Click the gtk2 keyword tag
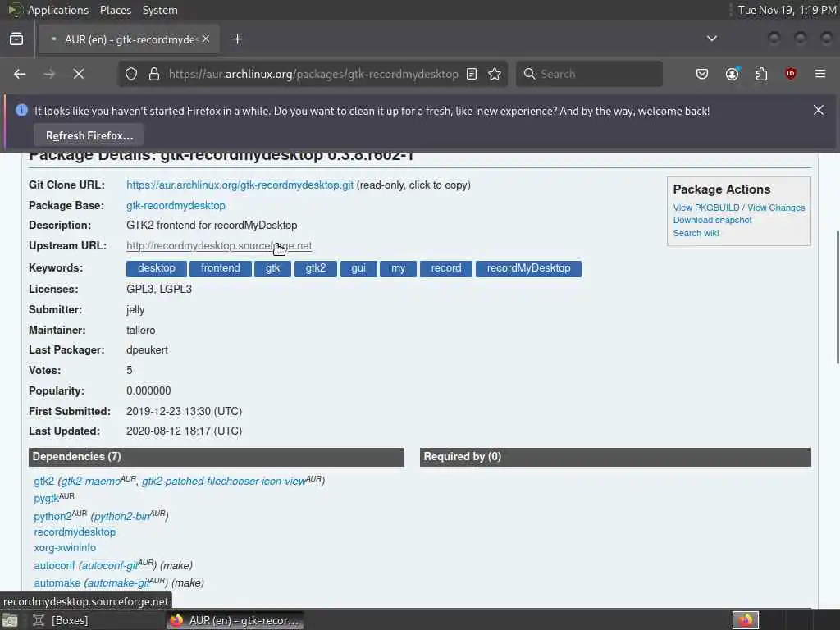Viewport: 840px width, 630px height. 316,268
